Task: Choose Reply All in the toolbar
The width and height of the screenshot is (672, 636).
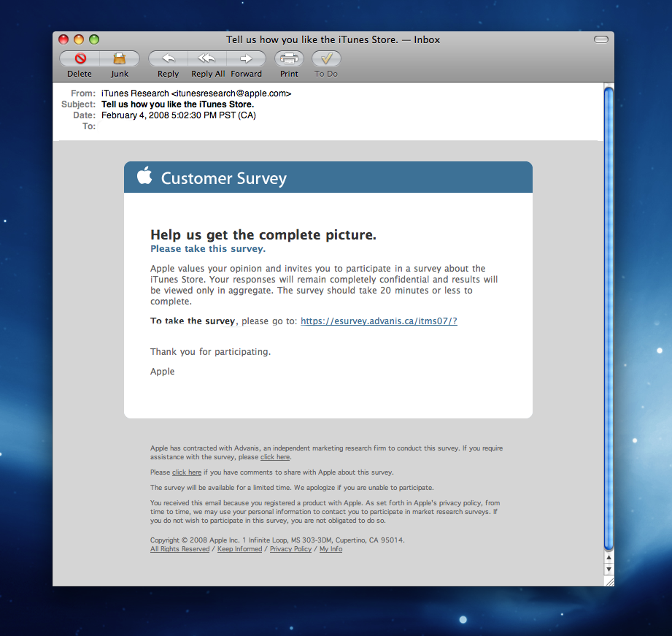Action: coord(207,58)
